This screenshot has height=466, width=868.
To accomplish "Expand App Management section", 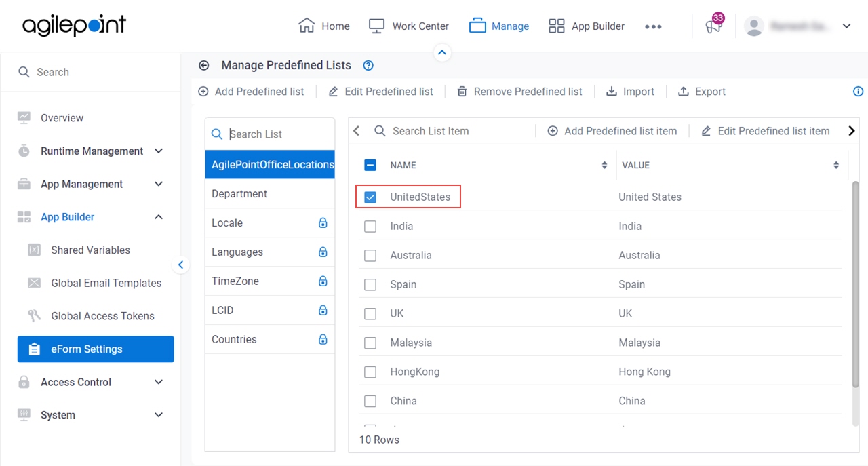I will 159,184.
